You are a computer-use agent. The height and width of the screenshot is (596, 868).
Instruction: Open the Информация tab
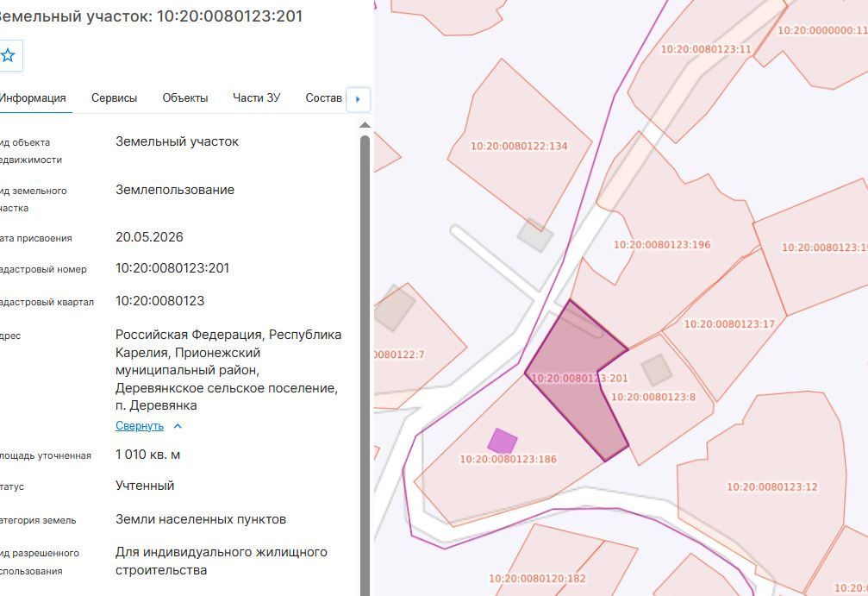point(32,98)
